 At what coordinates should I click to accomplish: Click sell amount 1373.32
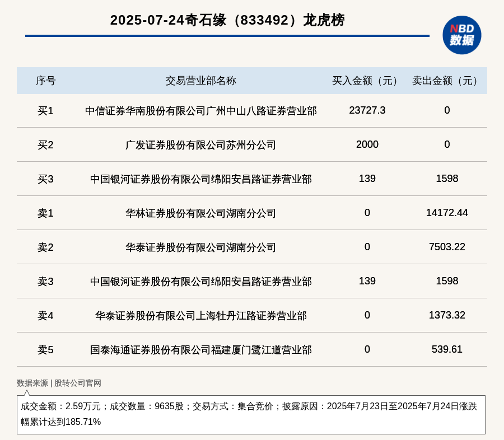coord(447,315)
